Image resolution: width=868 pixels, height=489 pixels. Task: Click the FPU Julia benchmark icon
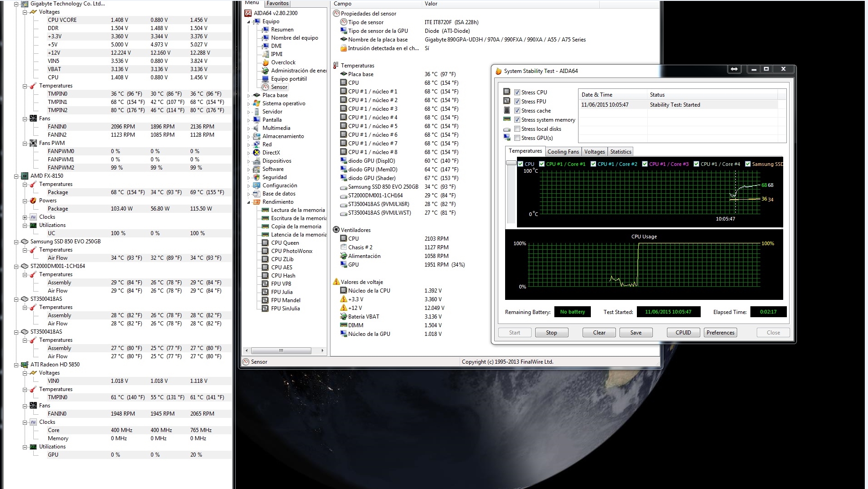265,292
